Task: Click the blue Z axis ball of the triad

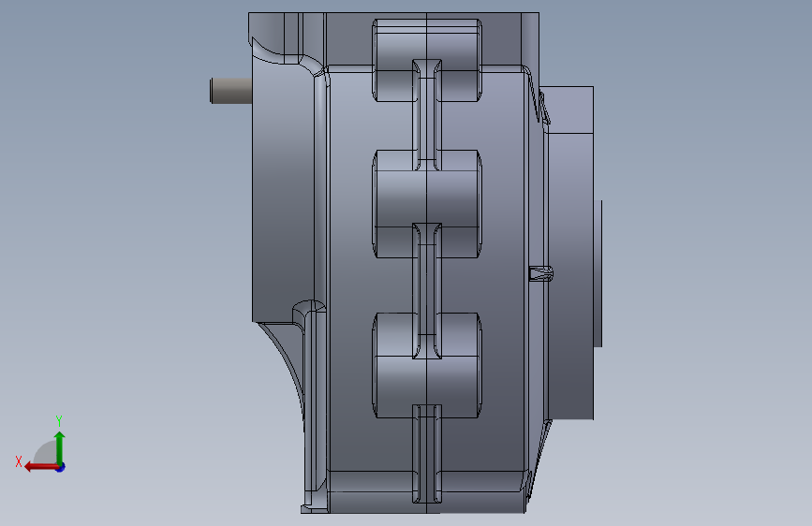Action: (61, 467)
